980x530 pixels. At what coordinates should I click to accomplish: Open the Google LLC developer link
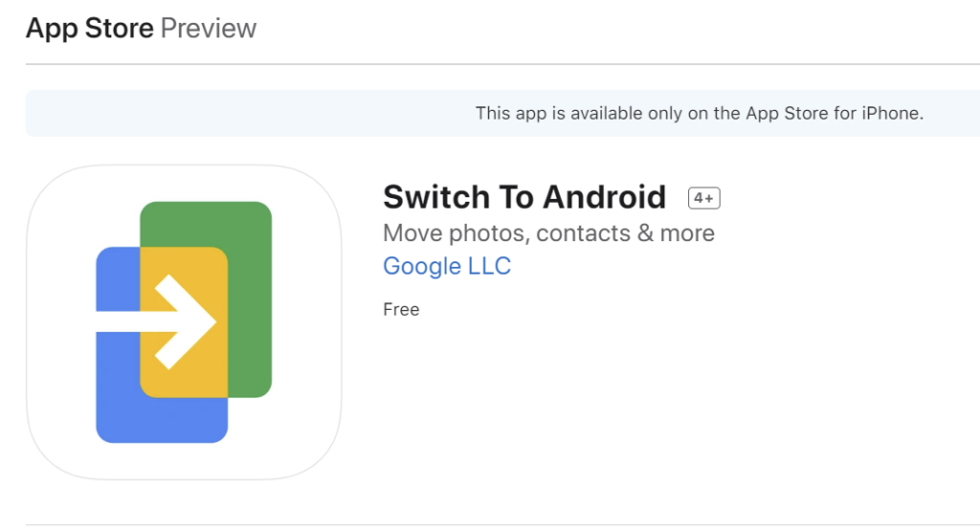[447, 266]
